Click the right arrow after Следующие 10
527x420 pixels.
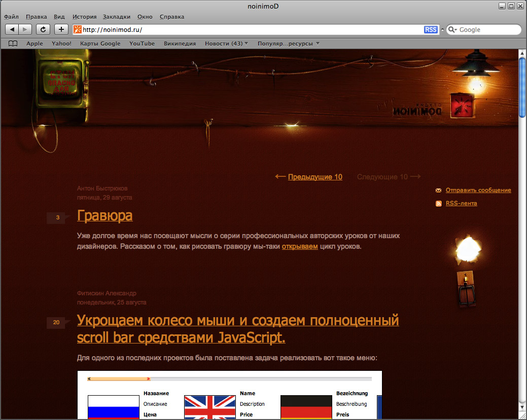point(415,176)
